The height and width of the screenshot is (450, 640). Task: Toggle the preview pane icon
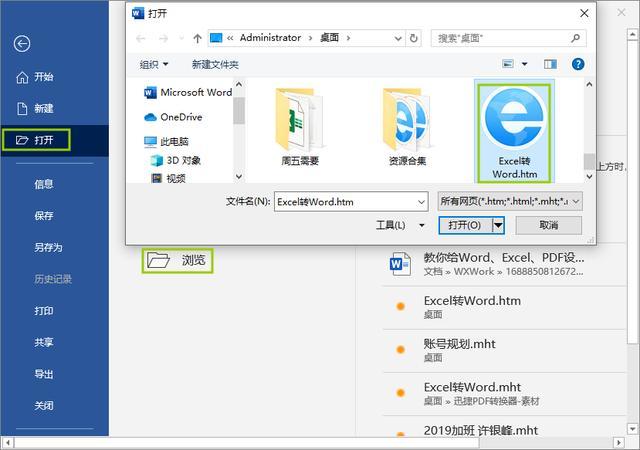tap(550, 64)
